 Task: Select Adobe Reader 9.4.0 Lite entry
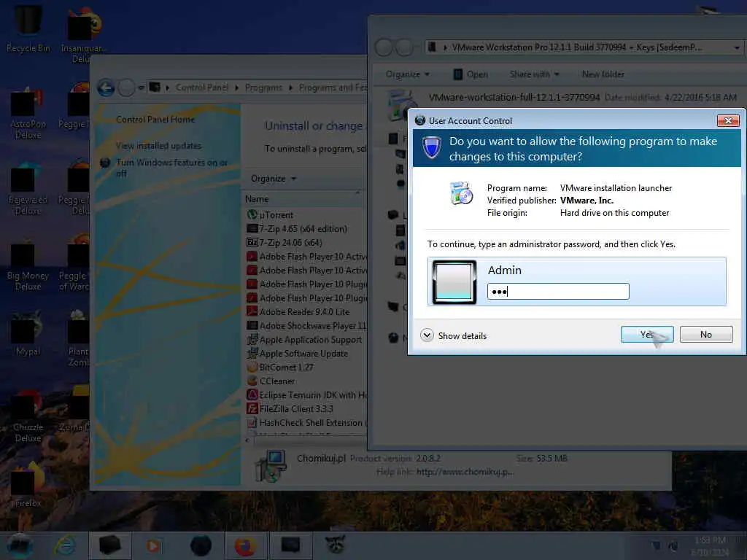304,312
